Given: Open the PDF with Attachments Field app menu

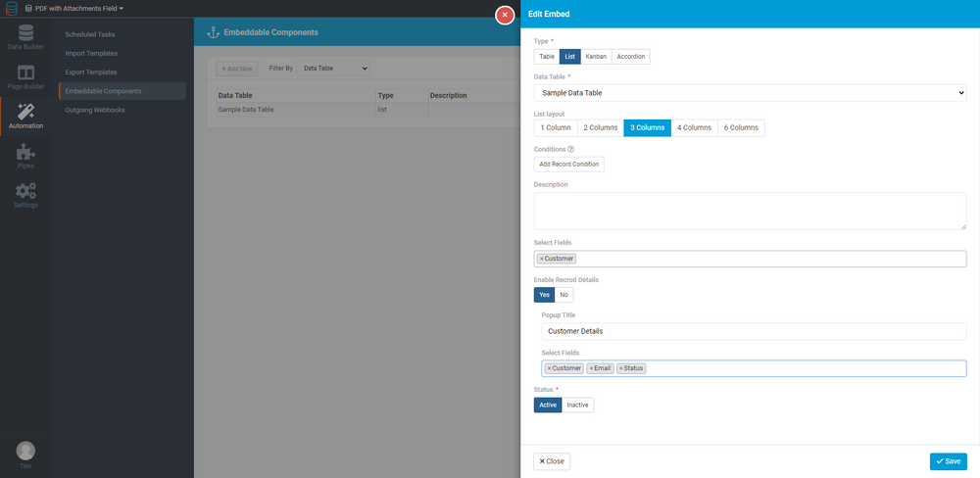Looking at the screenshot, I should [x=73, y=8].
